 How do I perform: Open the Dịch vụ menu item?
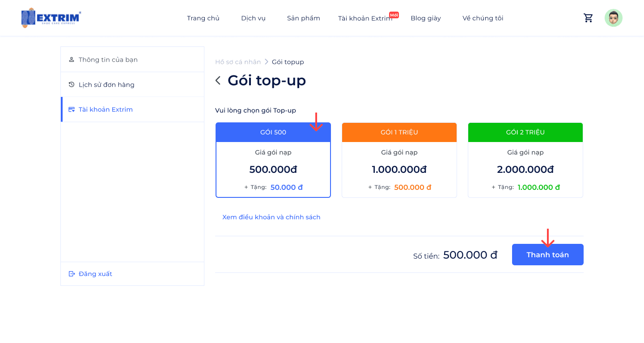pos(253,18)
